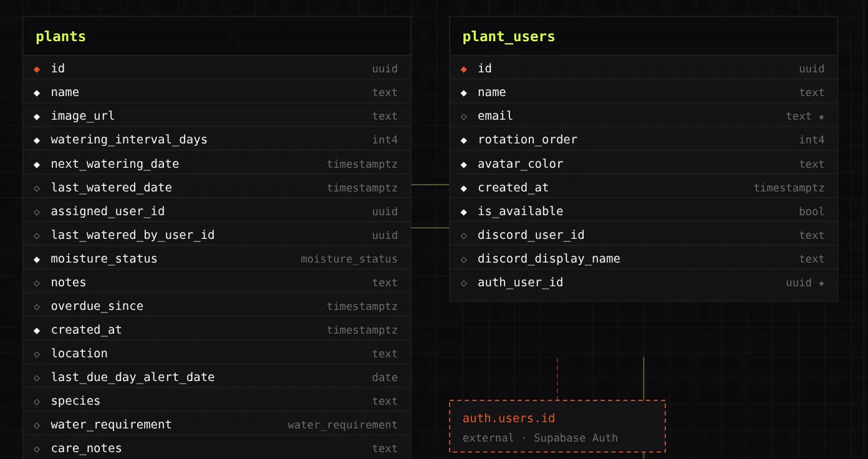Click the orange key diamond beside plants id

[x=37, y=69]
